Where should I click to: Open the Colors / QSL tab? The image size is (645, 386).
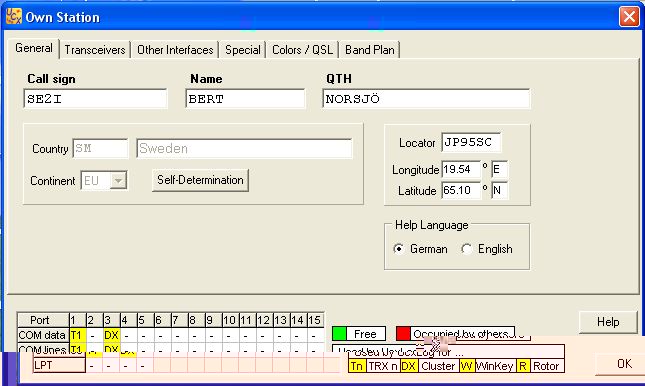(302, 50)
